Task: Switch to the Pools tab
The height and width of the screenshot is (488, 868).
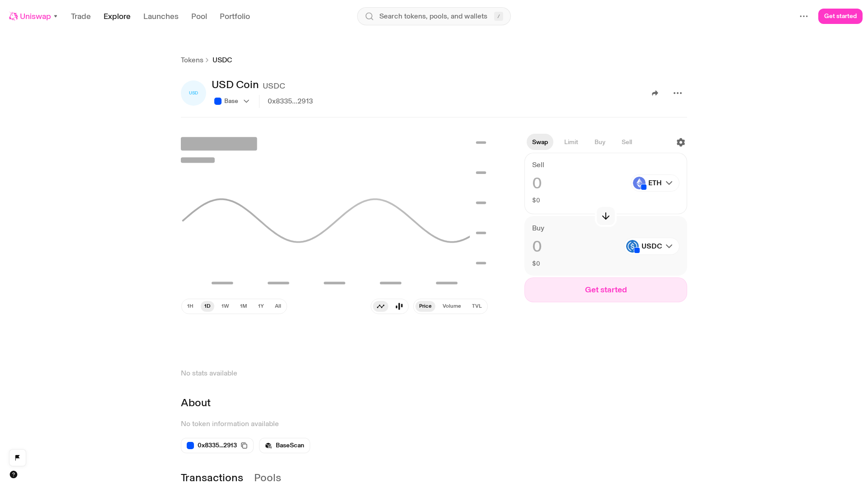Action: (x=268, y=478)
